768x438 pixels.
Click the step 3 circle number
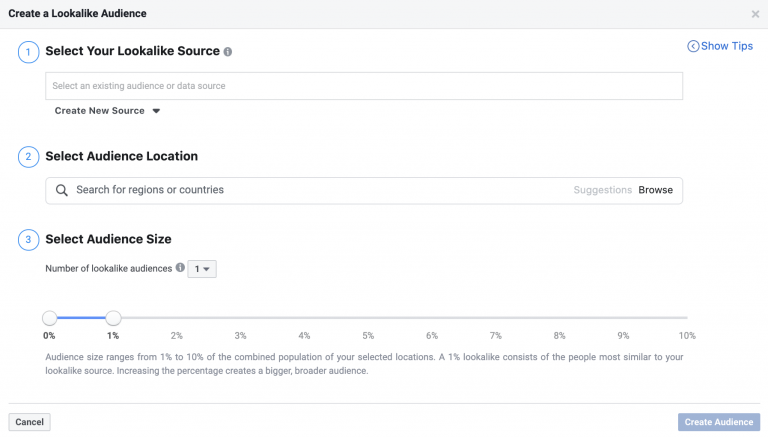(x=28, y=239)
